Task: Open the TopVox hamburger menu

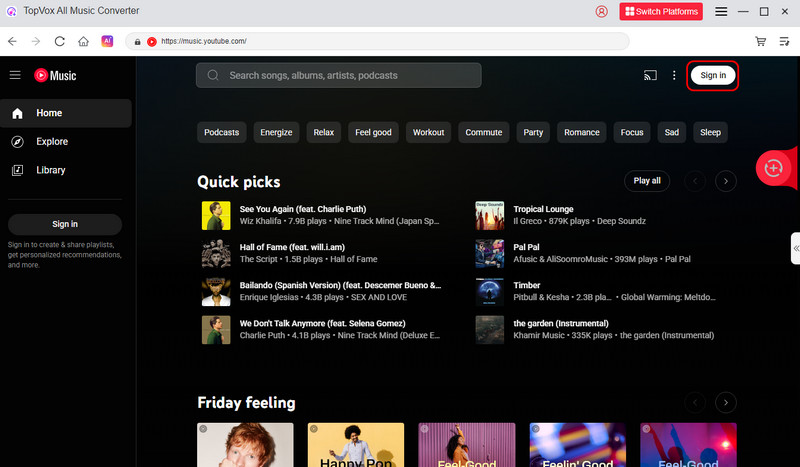Action: (x=722, y=12)
